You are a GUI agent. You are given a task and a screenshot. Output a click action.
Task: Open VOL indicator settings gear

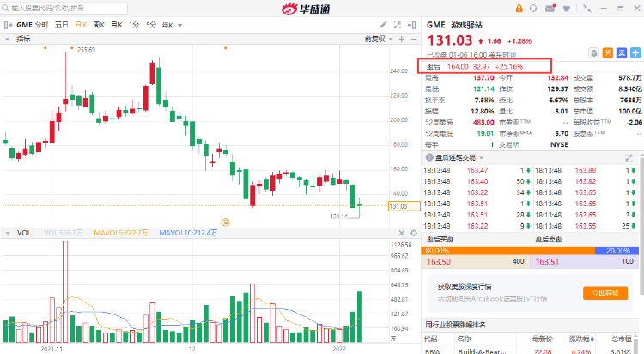pyautogui.click(x=414, y=233)
